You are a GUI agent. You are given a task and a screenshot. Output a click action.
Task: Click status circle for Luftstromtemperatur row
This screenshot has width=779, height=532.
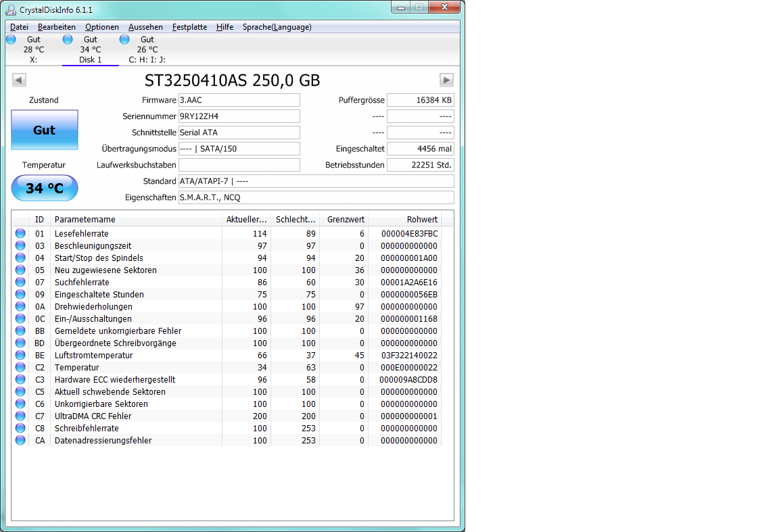point(20,355)
